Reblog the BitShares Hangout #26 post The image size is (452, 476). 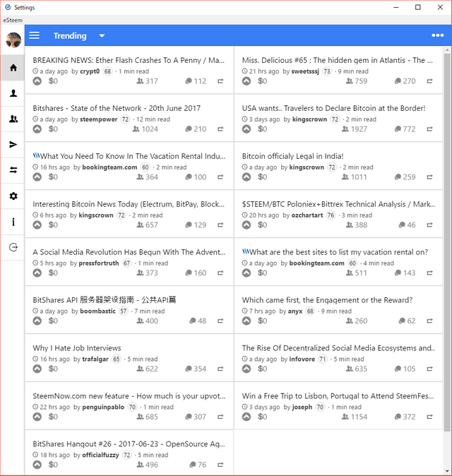pyautogui.click(x=220, y=465)
